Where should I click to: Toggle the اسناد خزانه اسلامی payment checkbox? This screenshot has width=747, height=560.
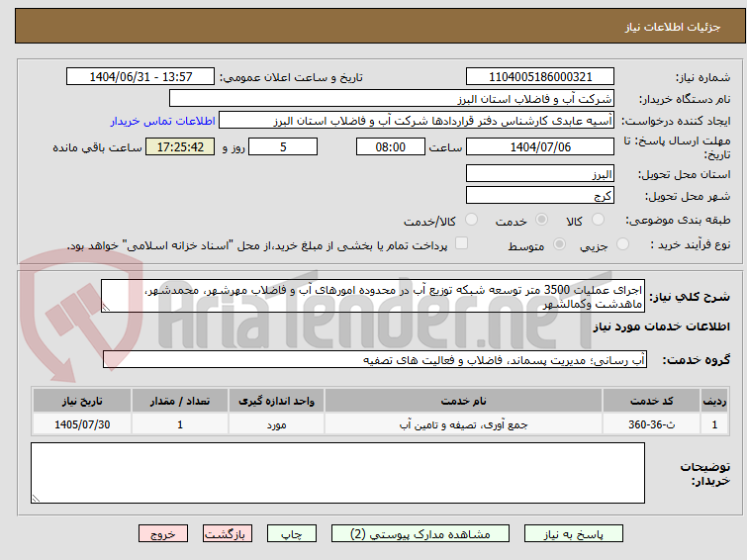coord(461,243)
